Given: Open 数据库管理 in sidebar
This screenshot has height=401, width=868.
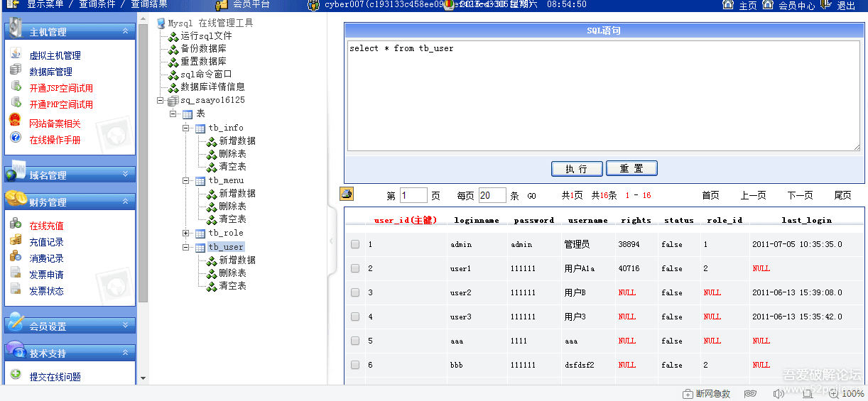Looking at the screenshot, I should click(50, 72).
